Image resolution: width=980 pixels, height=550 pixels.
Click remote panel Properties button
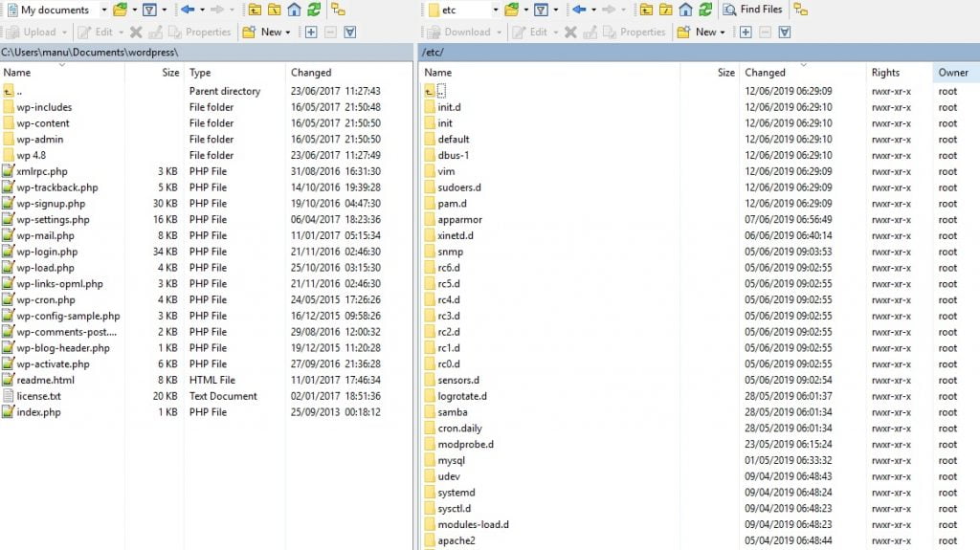[635, 32]
